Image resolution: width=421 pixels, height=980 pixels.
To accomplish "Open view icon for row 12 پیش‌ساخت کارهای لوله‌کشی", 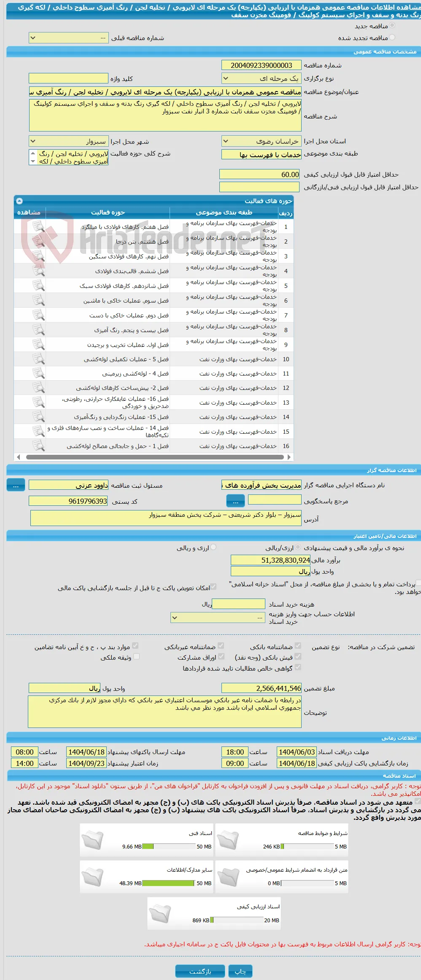I will tap(38, 388).
